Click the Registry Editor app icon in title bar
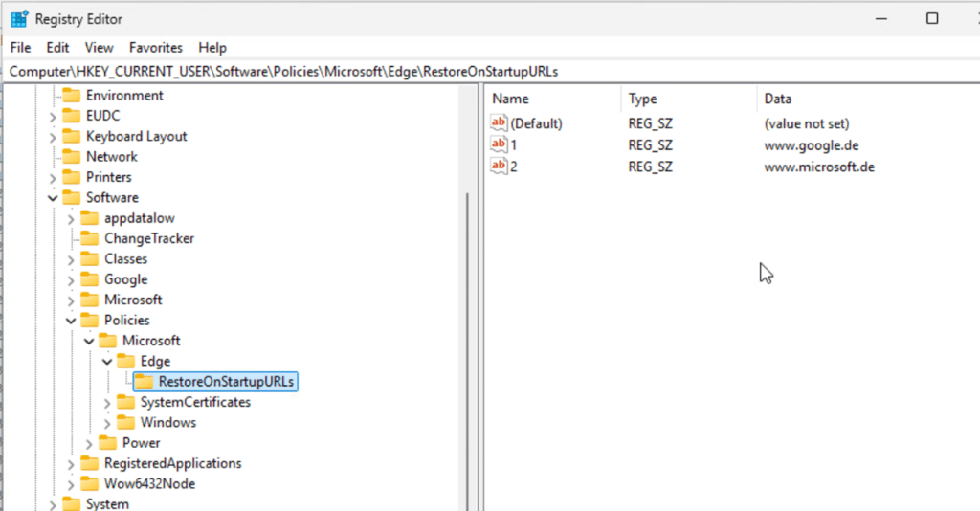The height and width of the screenshot is (511, 980). tap(19, 19)
